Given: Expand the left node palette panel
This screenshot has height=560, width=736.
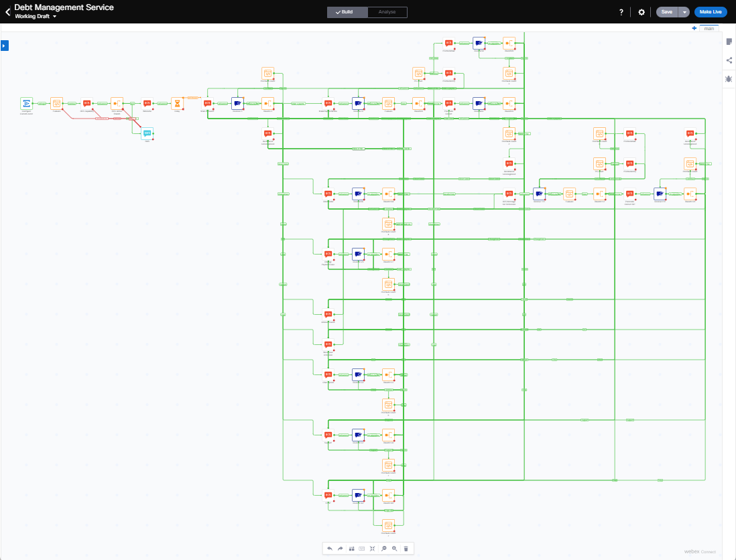Looking at the screenshot, I should 4,46.
